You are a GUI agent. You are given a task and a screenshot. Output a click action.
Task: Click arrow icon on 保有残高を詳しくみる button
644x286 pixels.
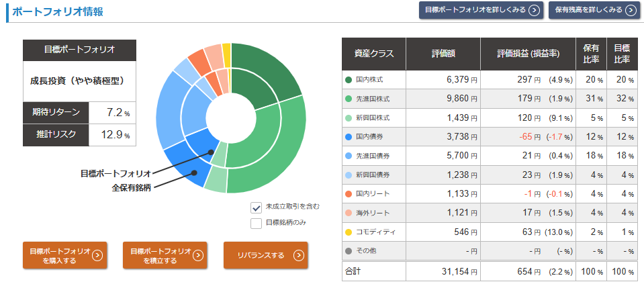tap(630, 10)
